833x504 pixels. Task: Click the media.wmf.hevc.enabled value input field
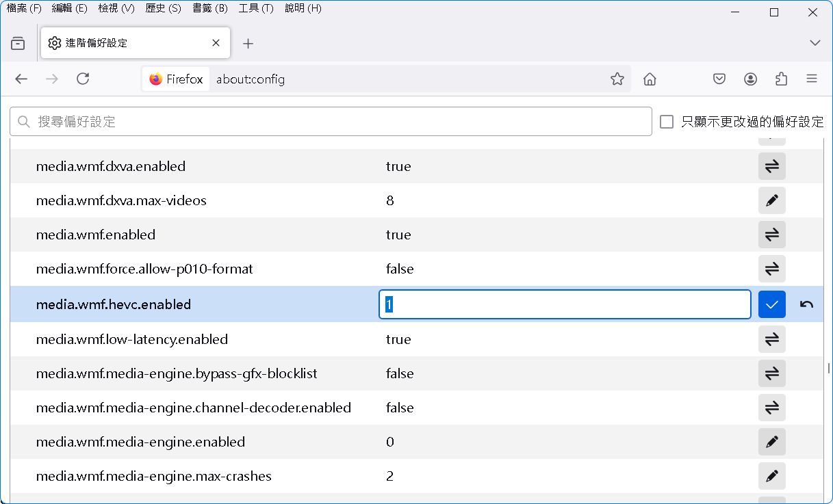pos(565,304)
